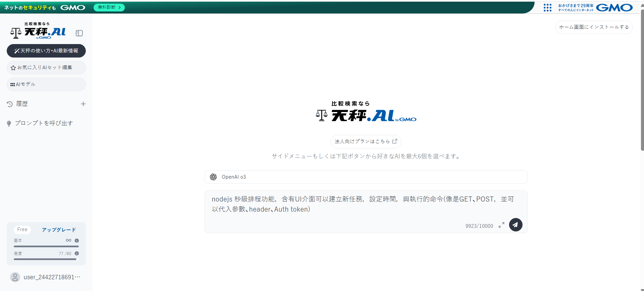Open the user account avatar icon
This screenshot has height=291, width=644.
click(x=15, y=277)
